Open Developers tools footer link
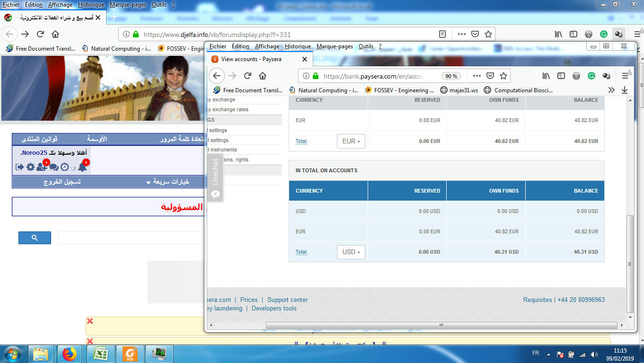Screen dimensions: 644x363 coord(274,308)
